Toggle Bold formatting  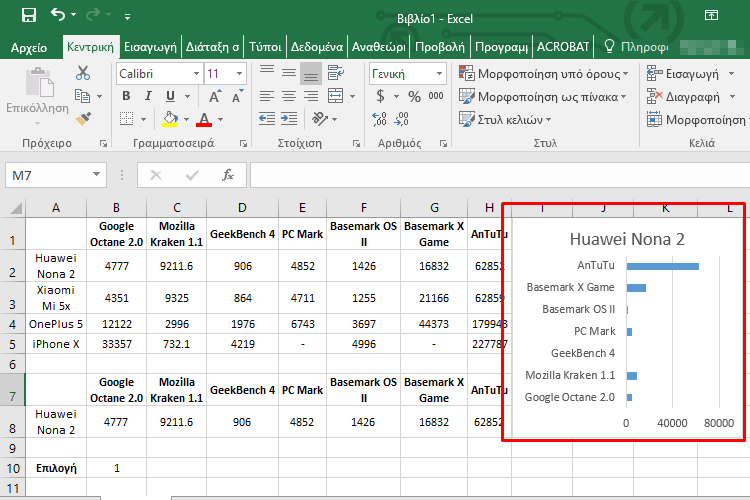pyautogui.click(x=126, y=96)
